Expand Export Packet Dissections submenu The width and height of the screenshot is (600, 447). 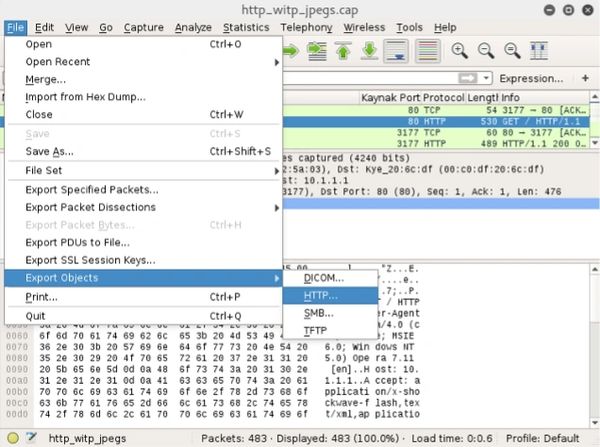pyautogui.click(x=143, y=207)
